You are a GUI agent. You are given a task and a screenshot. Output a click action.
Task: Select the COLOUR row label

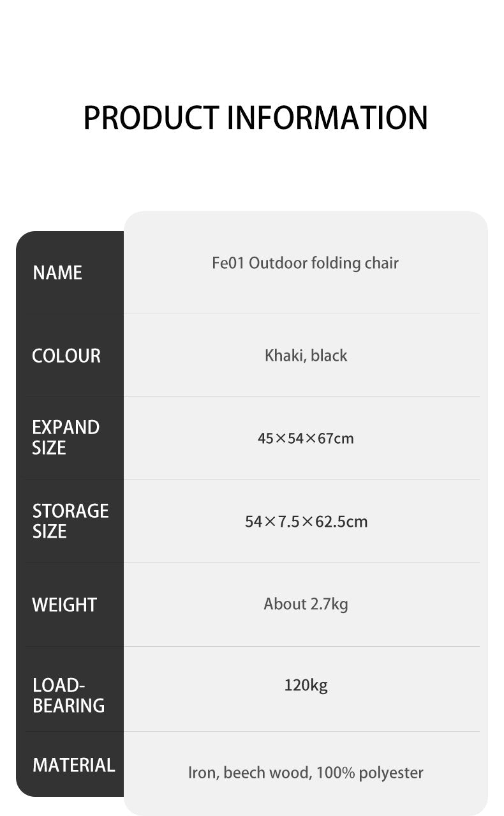pos(66,356)
